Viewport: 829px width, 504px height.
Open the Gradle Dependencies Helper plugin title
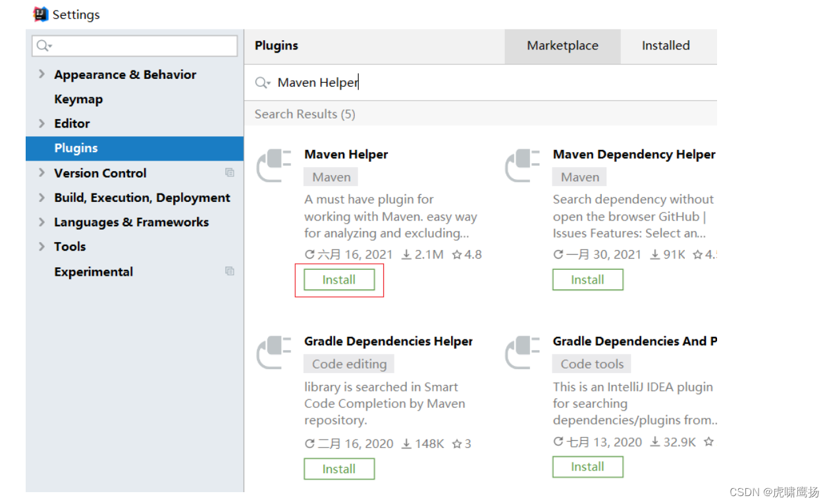tap(388, 341)
